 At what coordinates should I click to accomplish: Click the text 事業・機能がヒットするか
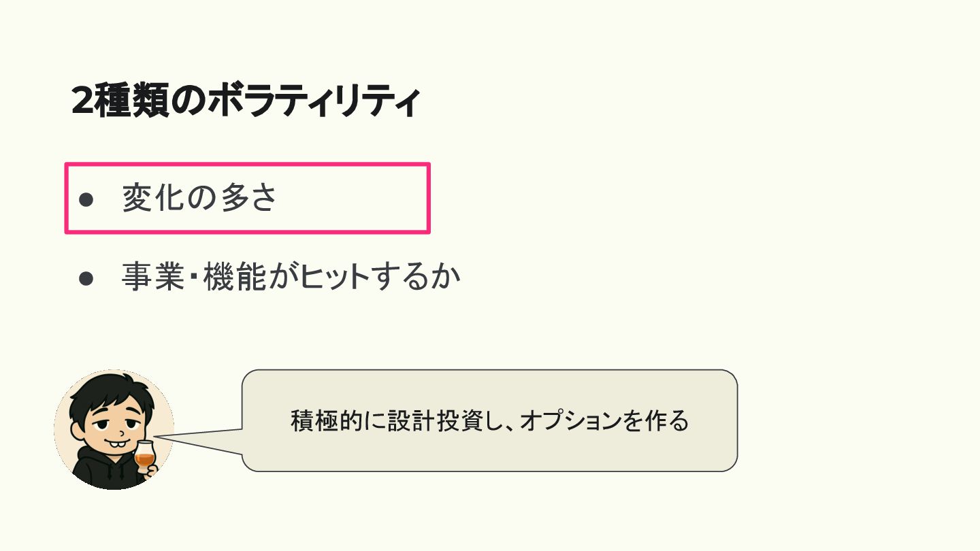click(x=291, y=278)
